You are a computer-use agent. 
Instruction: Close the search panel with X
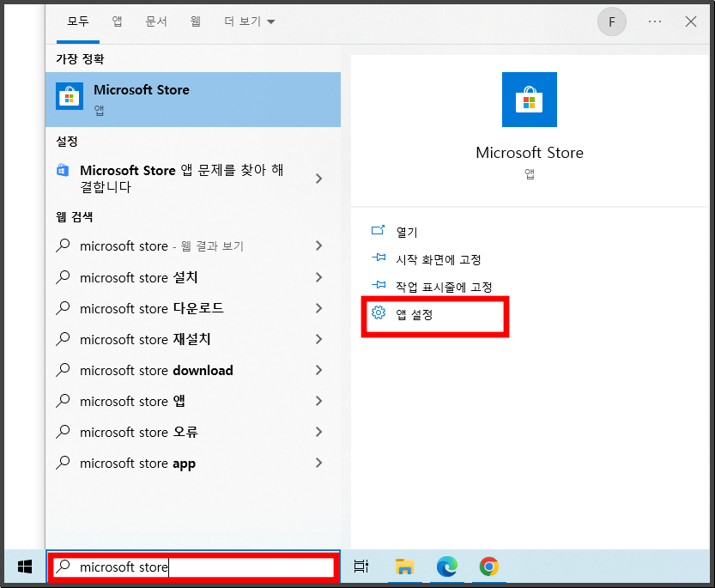click(x=691, y=21)
